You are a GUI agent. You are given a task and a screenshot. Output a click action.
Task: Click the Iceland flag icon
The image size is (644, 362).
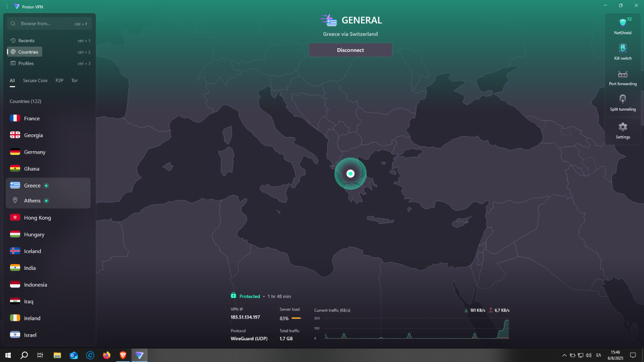click(x=15, y=251)
